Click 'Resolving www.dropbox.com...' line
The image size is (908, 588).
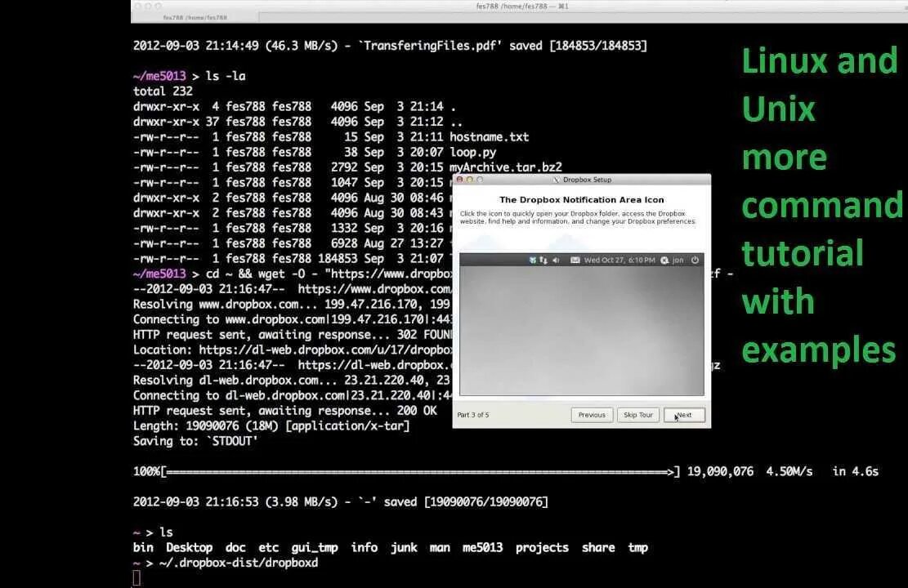291,305
